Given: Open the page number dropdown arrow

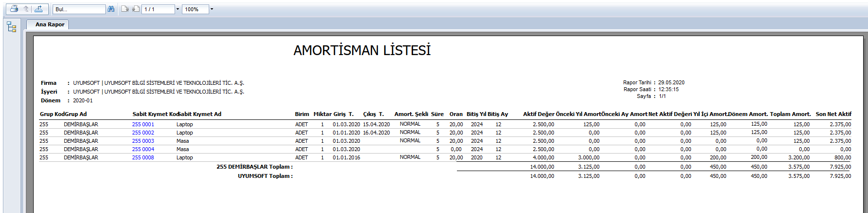Looking at the screenshot, I should pyautogui.click(x=178, y=9).
